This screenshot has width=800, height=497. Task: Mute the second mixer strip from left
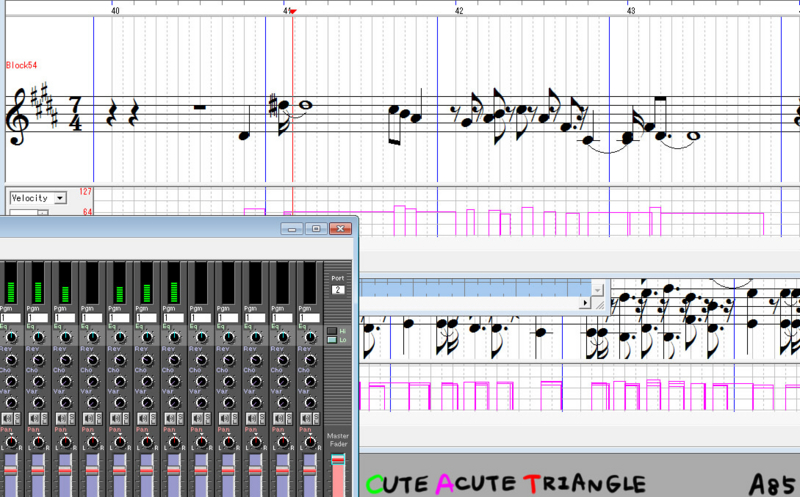(x=34, y=418)
